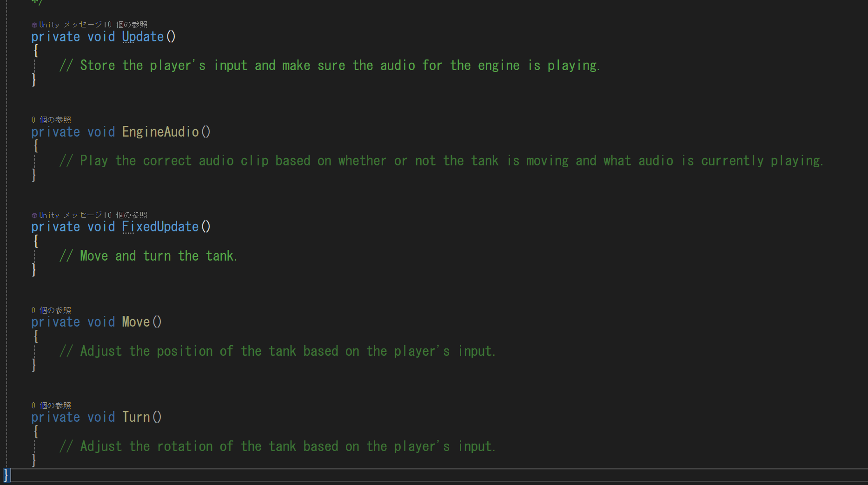Open references CodeLens above EngineAudio method
This screenshot has height=485, width=868.
(x=51, y=120)
